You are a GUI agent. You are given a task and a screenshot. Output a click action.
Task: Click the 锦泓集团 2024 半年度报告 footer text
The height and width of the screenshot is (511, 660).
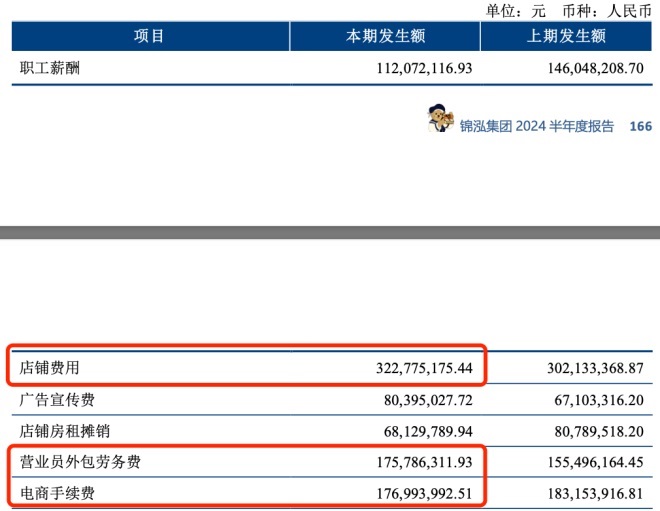tap(537, 127)
